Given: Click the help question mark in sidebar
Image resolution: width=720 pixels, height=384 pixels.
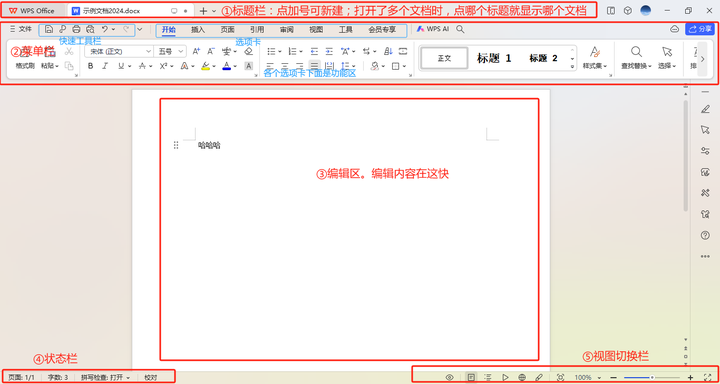Looking at the screenshot, I should (x=705, y=235).
